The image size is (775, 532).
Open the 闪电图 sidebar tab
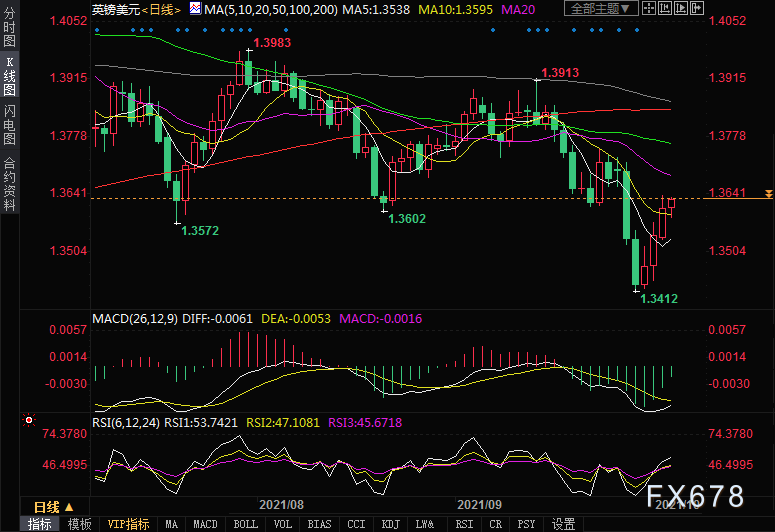pyautogui.click(x=9, y=125)
